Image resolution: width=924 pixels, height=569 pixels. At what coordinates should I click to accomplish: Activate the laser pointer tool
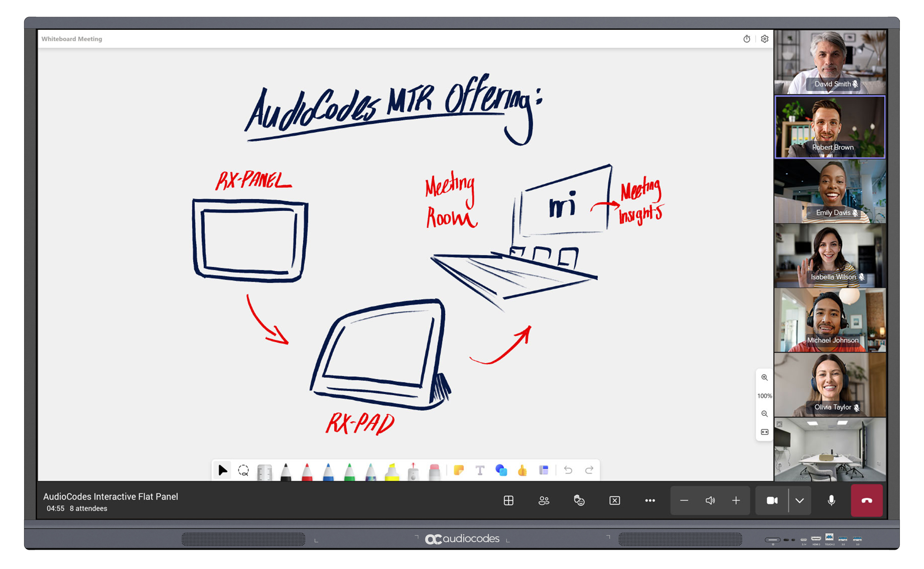413,472
